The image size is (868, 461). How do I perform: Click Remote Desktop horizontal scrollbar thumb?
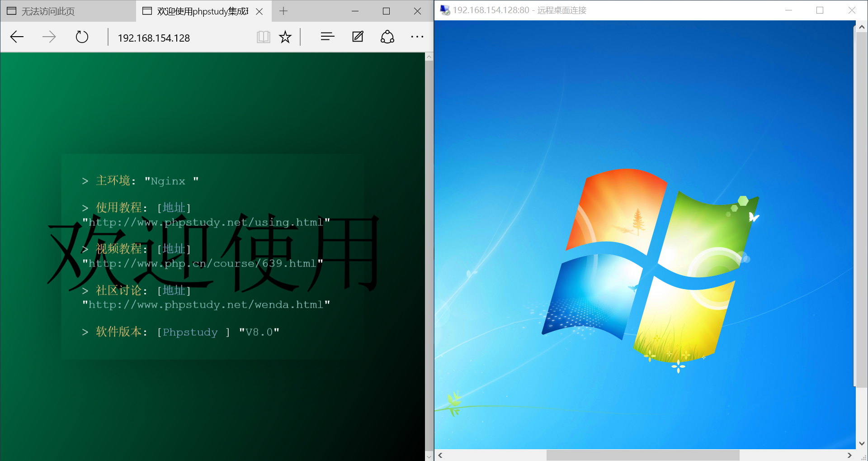point(642,455)
